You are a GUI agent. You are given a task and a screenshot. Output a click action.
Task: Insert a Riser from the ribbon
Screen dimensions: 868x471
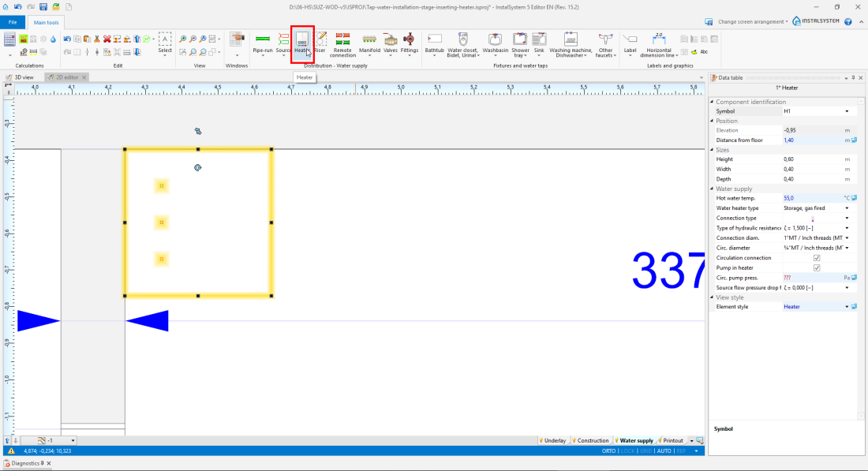tap(320, 39)
